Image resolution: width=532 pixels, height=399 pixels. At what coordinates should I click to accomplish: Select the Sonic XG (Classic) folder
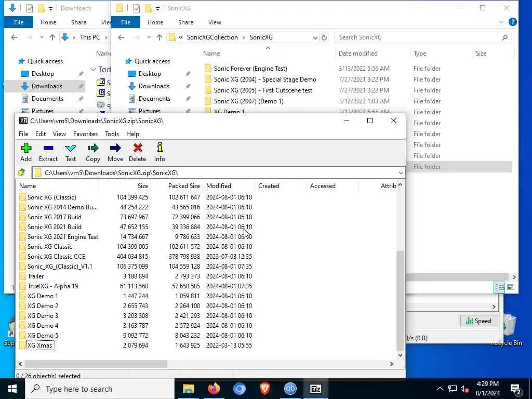(x=51, y=197)
